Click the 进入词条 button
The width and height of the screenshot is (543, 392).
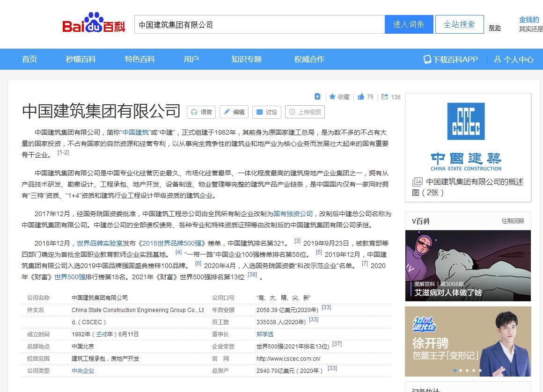click(x=409, y=24)
